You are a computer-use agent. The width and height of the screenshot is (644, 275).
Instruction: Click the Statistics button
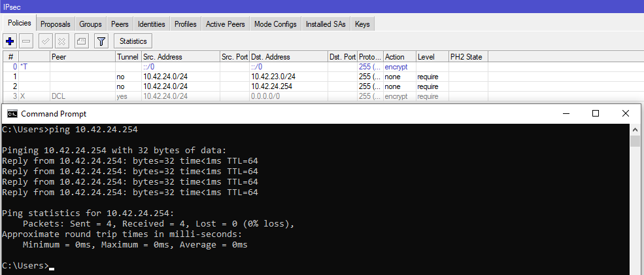(x=133, y=41)
